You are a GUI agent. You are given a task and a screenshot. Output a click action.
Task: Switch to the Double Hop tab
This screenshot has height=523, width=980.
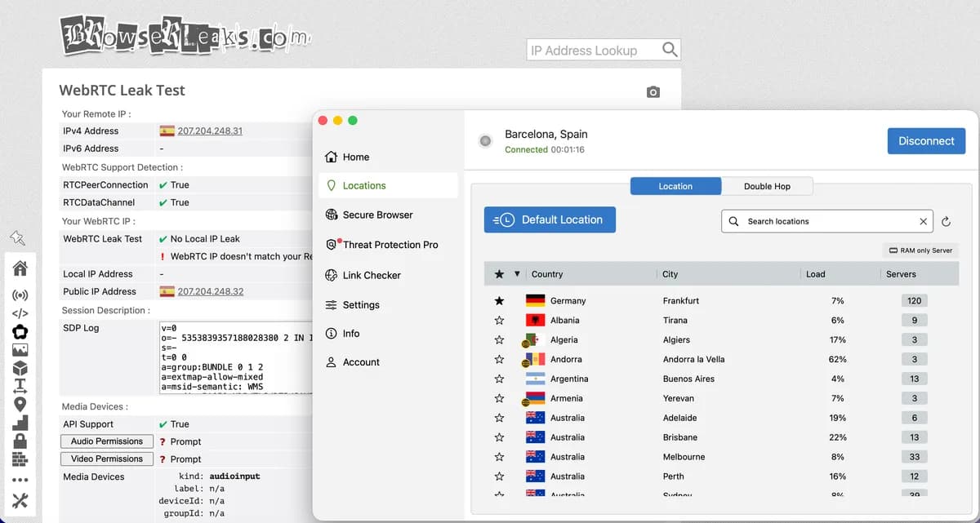pos(767,186)
